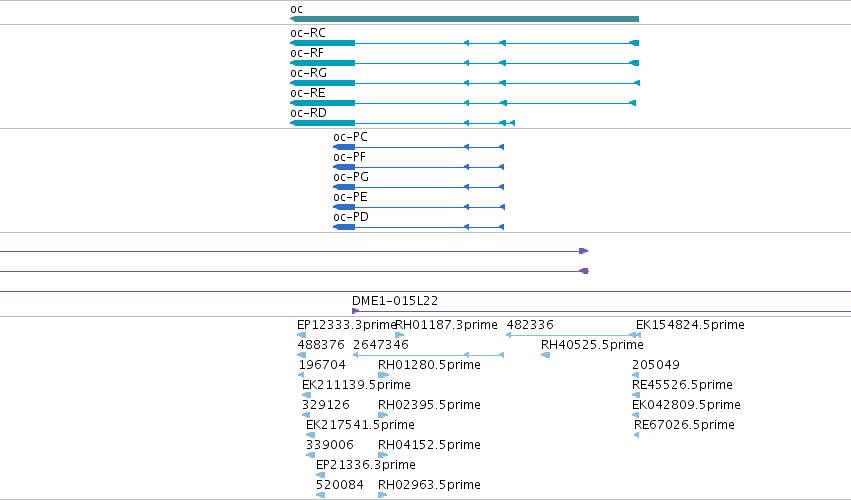851x500 pixels.
Task: Click the EK154824.5prime label
Action: coord(690,325)
